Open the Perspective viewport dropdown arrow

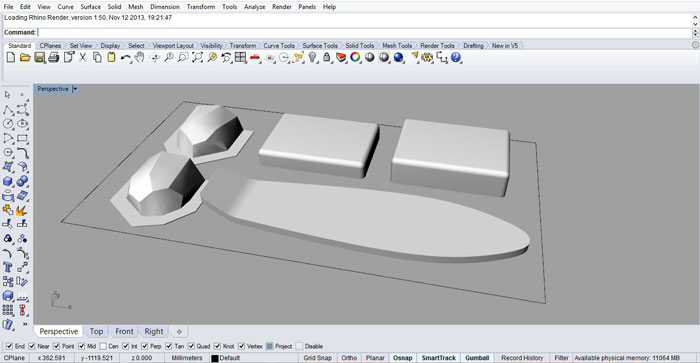[75, 89]
